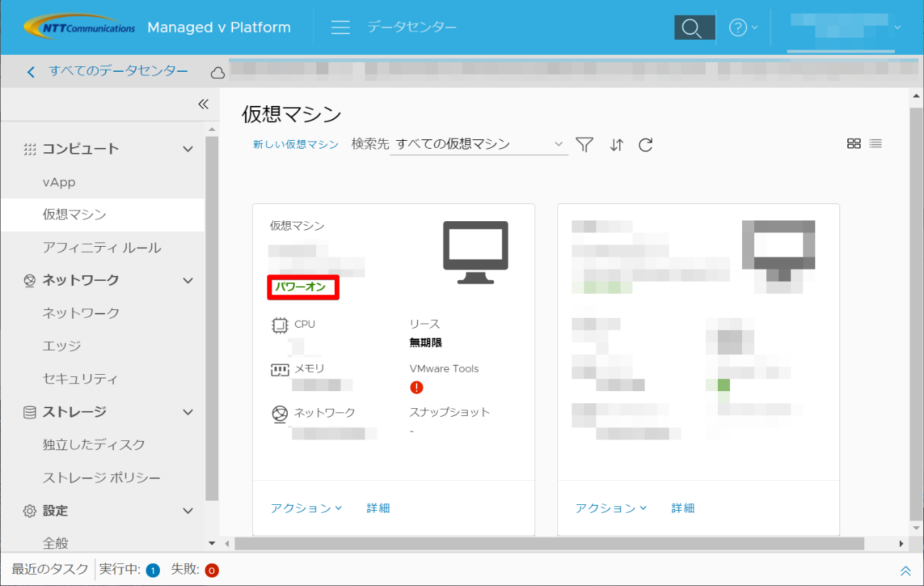The height and width of the screenshot is (586, 924).
Task: Go back to すべてのデータセンター
Action: [x=110, y=71]
